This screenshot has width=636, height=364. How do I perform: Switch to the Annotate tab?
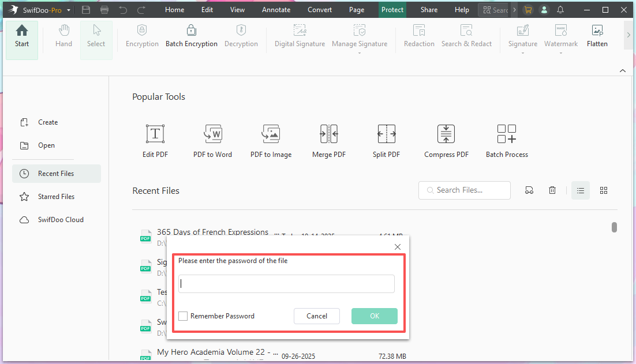pos(276,10)
